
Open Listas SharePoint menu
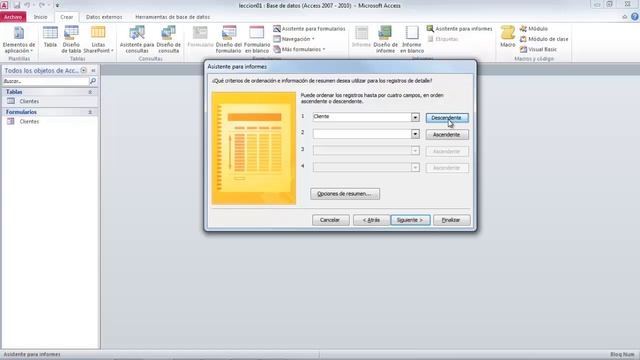pyautogui.click(x=98, y=39)
